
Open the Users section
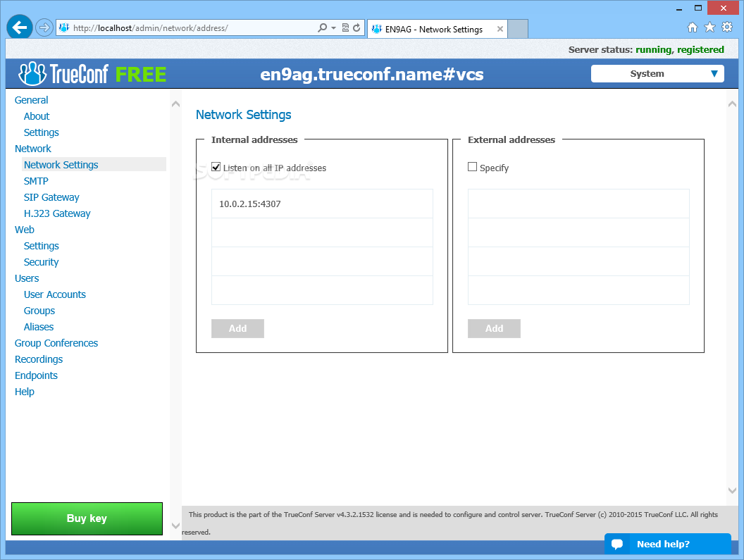[27, 278]
